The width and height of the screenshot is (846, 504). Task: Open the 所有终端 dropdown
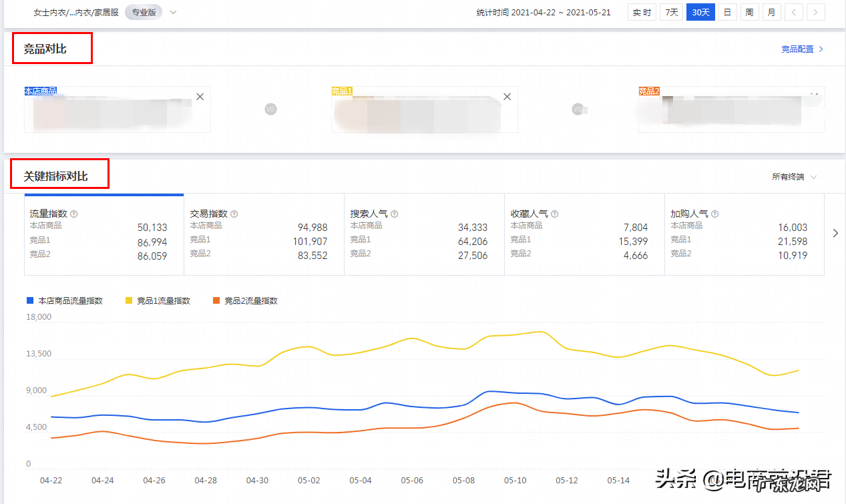click(x=793, y=177)
